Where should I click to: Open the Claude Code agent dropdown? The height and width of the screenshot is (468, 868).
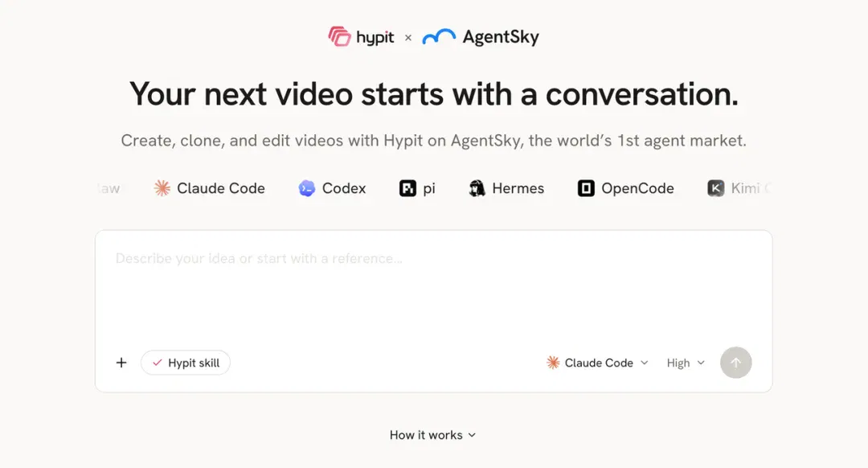point(596,363)
